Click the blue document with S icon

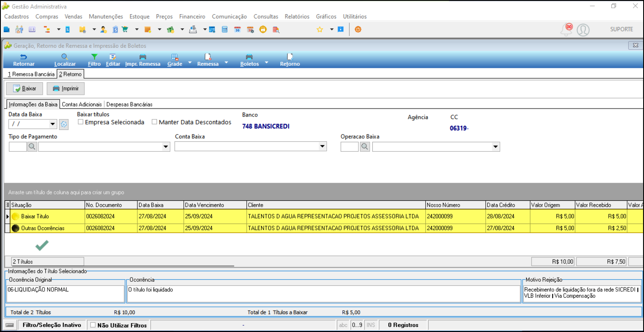(x=68, y=29)
